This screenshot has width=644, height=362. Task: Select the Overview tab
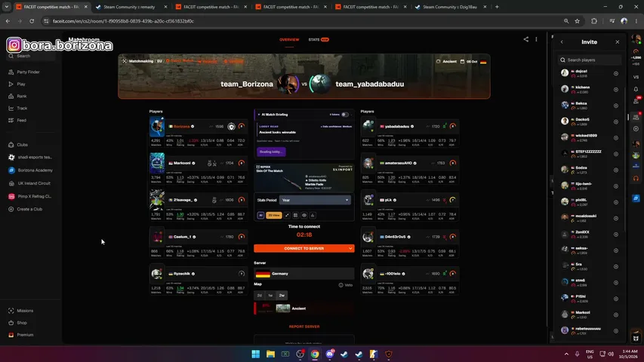click(x=289, y=40)
